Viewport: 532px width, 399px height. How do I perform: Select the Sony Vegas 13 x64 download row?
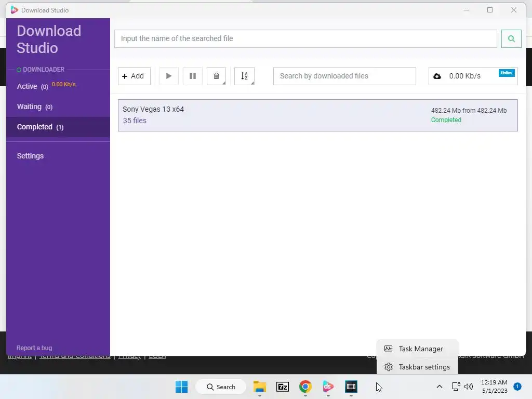pos(317,115)
